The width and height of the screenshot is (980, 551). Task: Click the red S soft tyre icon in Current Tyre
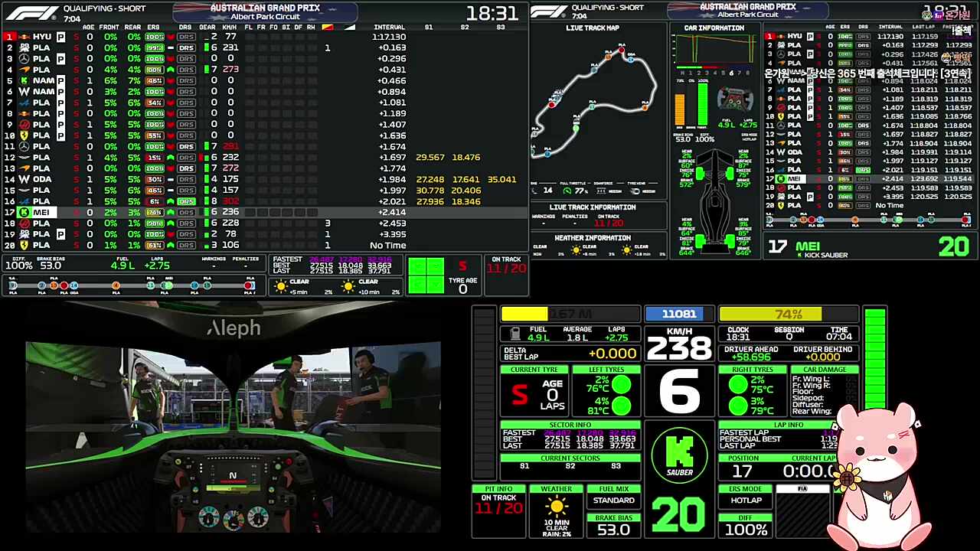tap(520, 395)
